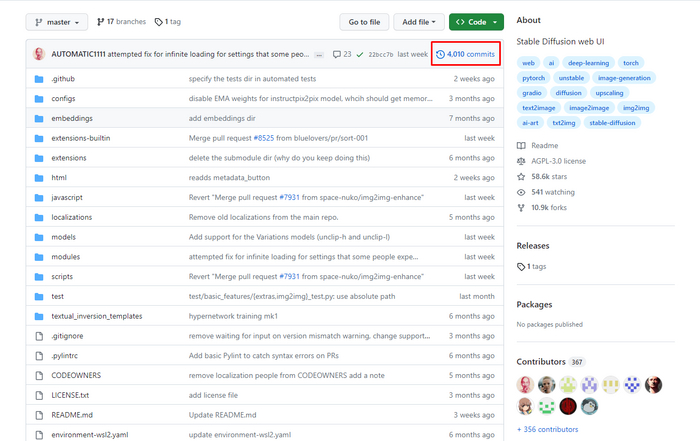This screenshot has width=700, height=441.
Task: Open the green Code dropdown
Action: click(x=476, y=22)
